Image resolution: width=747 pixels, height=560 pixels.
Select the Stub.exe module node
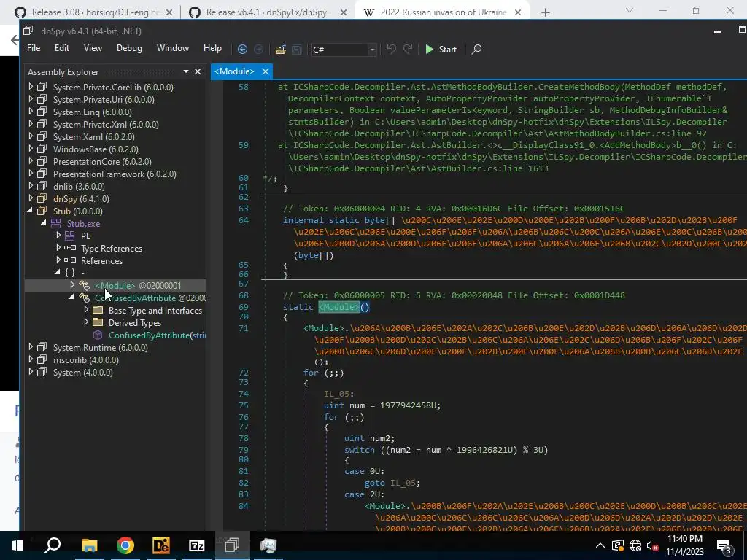83,223
